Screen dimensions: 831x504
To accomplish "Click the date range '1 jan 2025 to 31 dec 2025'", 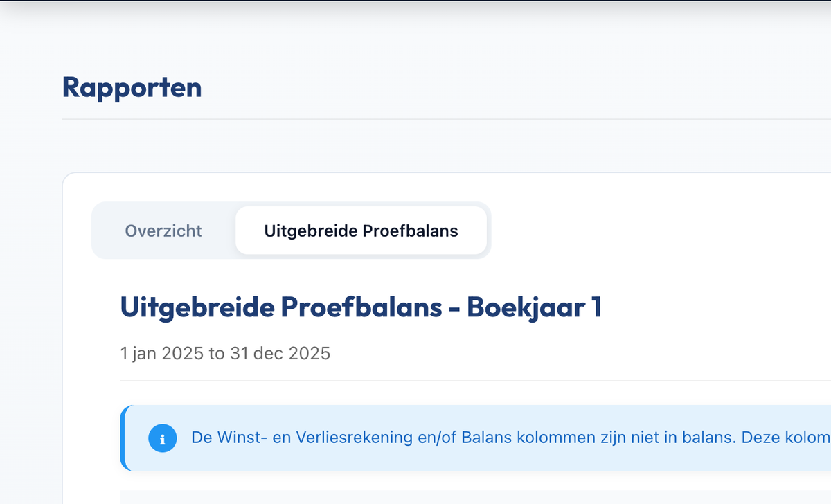I will (225, 353).
